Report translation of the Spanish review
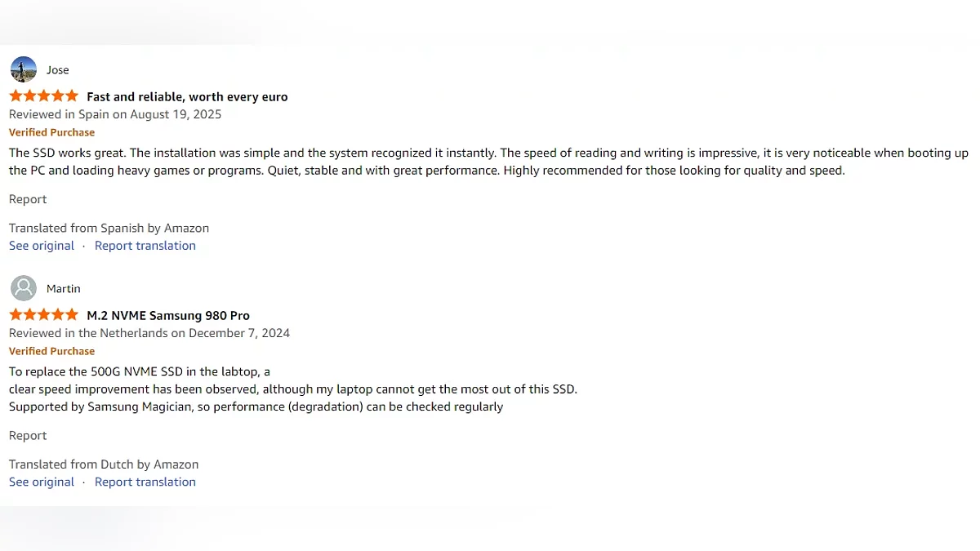The width and height of the screenshot is (980, 551). click(x=145, y=246)
